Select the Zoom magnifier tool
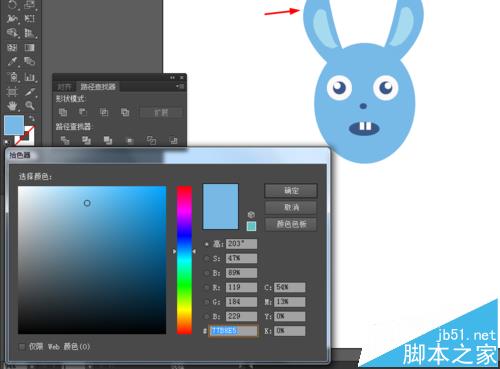Screen dimensions: 500x369 (x=30, y=106)
